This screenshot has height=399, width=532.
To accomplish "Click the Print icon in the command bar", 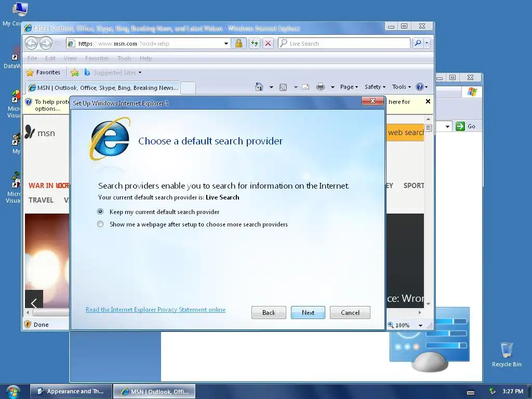I will click(320, 87).
